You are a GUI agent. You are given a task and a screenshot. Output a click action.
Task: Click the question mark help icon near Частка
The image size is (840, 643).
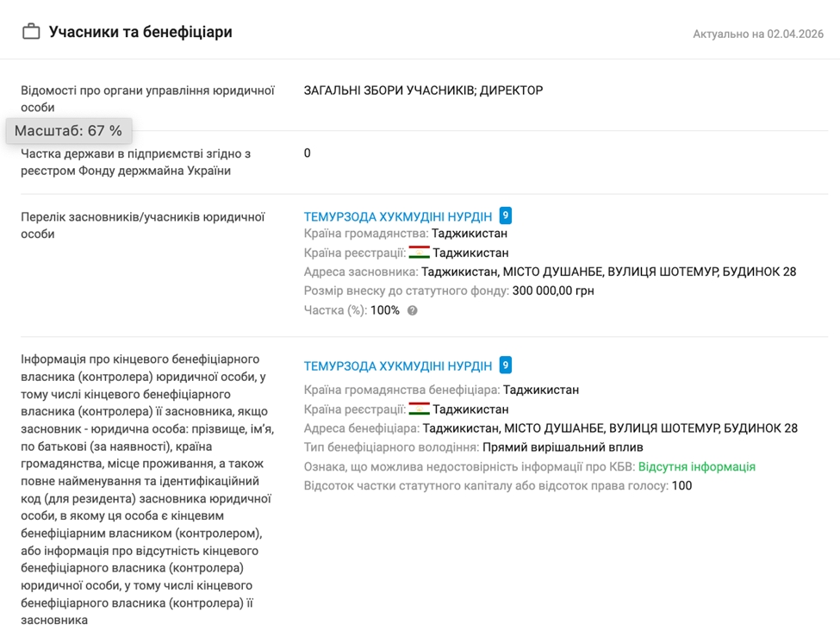[413, 310]
